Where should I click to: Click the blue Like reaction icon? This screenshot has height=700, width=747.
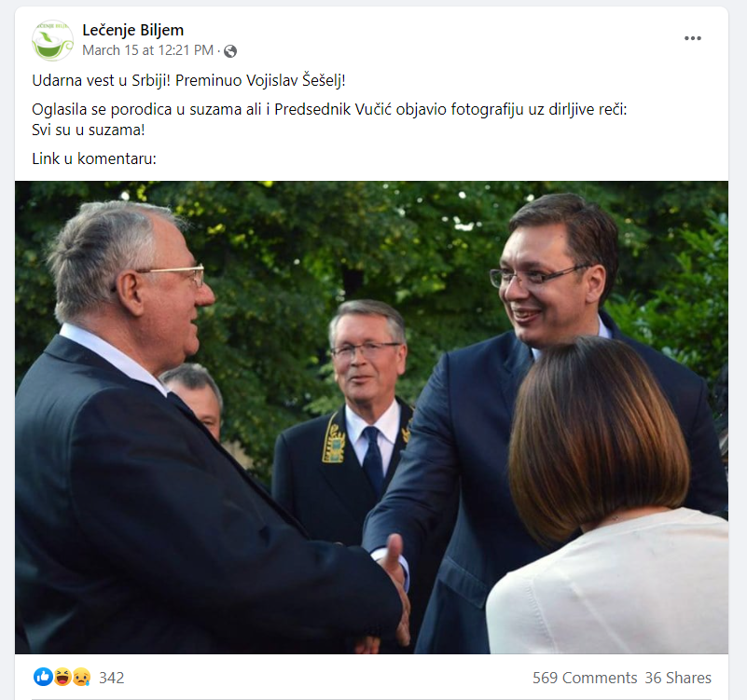pyautogui.click(x=43, y=677)
